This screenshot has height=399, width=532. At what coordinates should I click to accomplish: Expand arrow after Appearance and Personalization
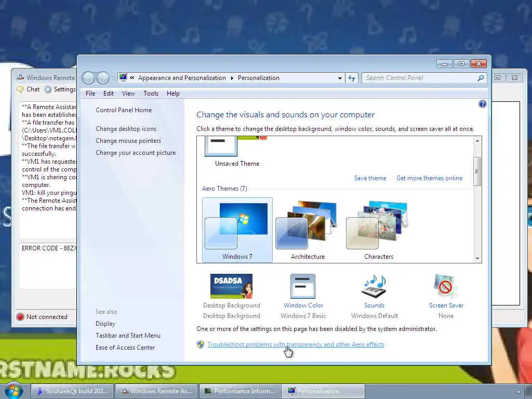click(x=232, y=78)
